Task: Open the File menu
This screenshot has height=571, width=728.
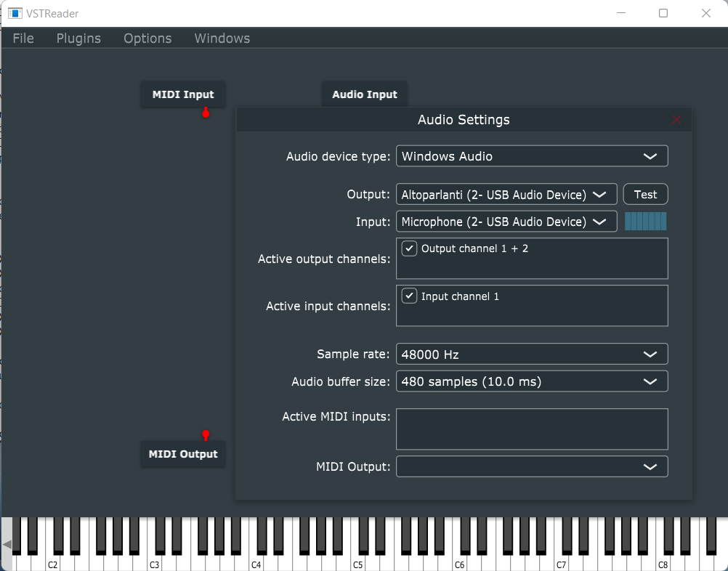Action: point(23,38)
